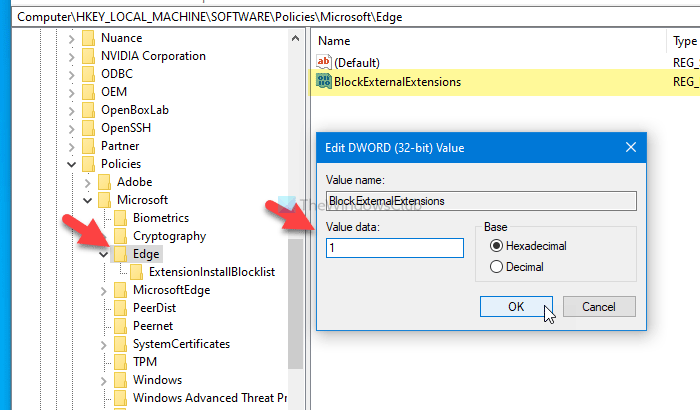
Task: Collapse the Policies key node
Action: [x=71, y=164]
